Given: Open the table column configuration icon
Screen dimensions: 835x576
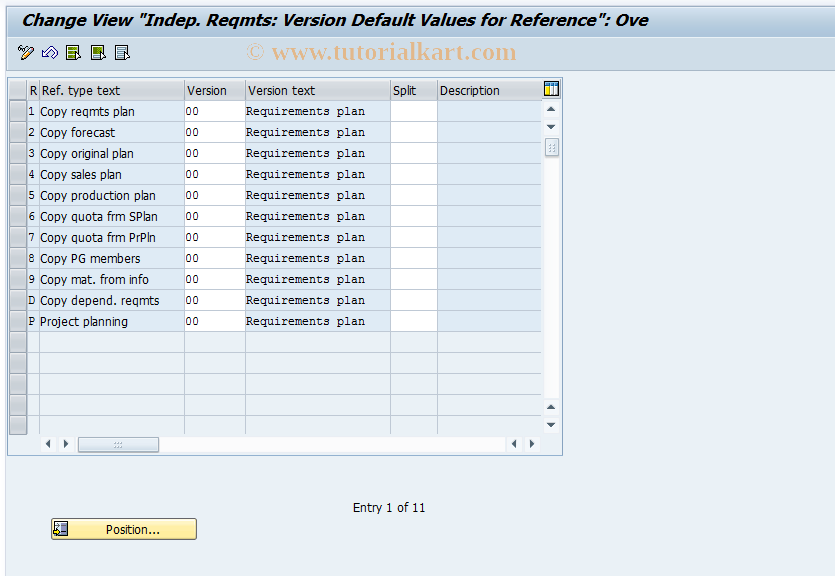Looking at the screenshot, I should [x=551, y=89].
